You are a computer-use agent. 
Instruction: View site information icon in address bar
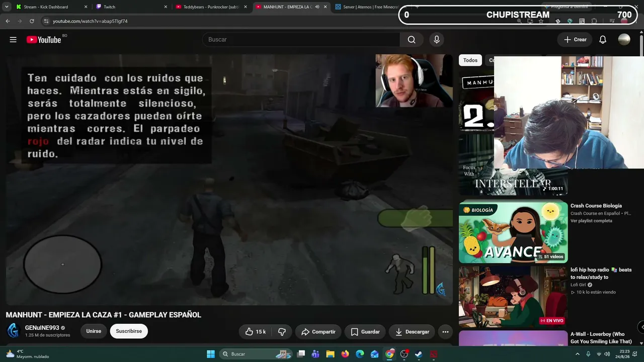[46, 21]
